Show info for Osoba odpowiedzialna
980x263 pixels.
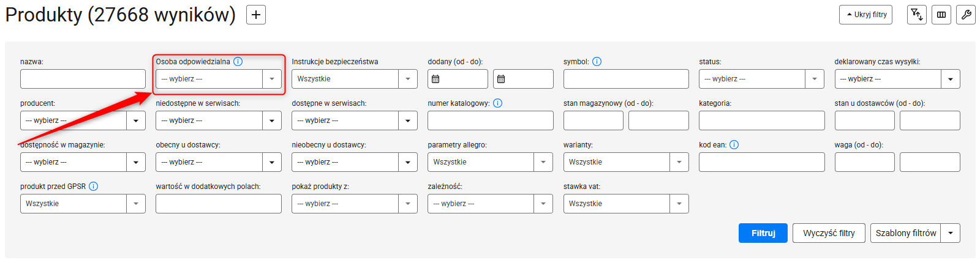tap(238, 62)
